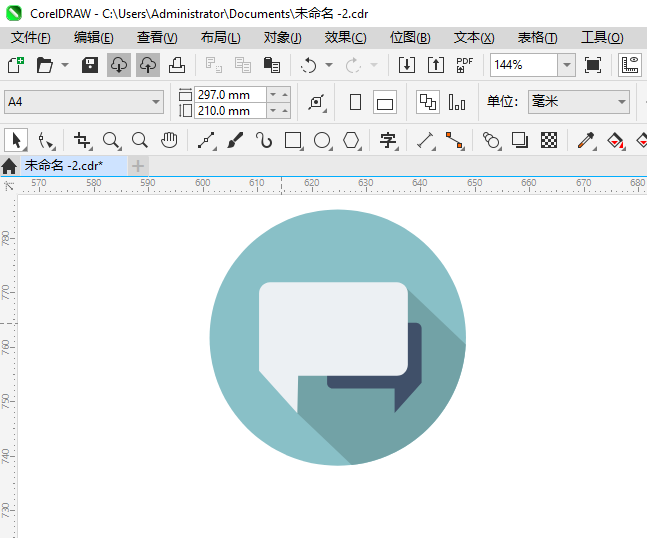Select the Crop tool
The height and width of the screenshot is (538, 647).
pyautogui.click(x=82, y=140)
